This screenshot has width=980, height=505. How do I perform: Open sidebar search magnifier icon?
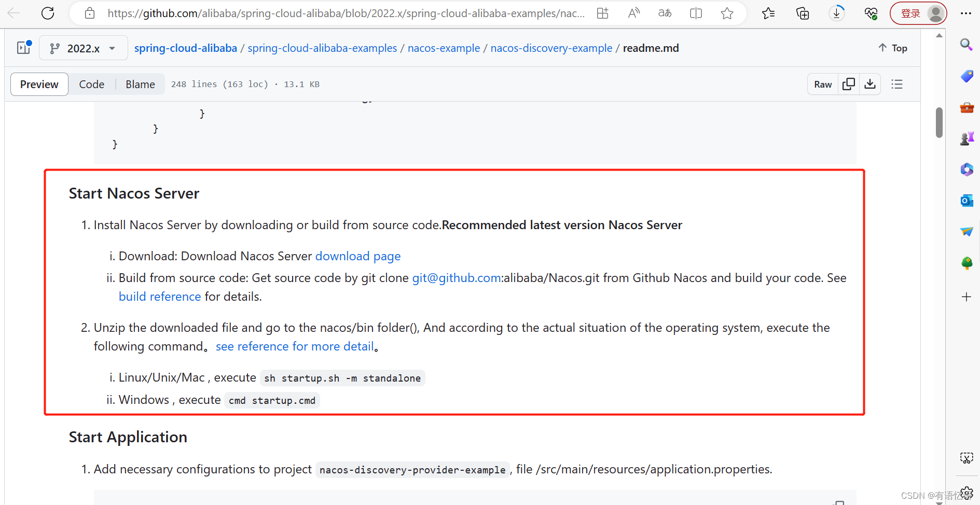[x=966, y=45]
